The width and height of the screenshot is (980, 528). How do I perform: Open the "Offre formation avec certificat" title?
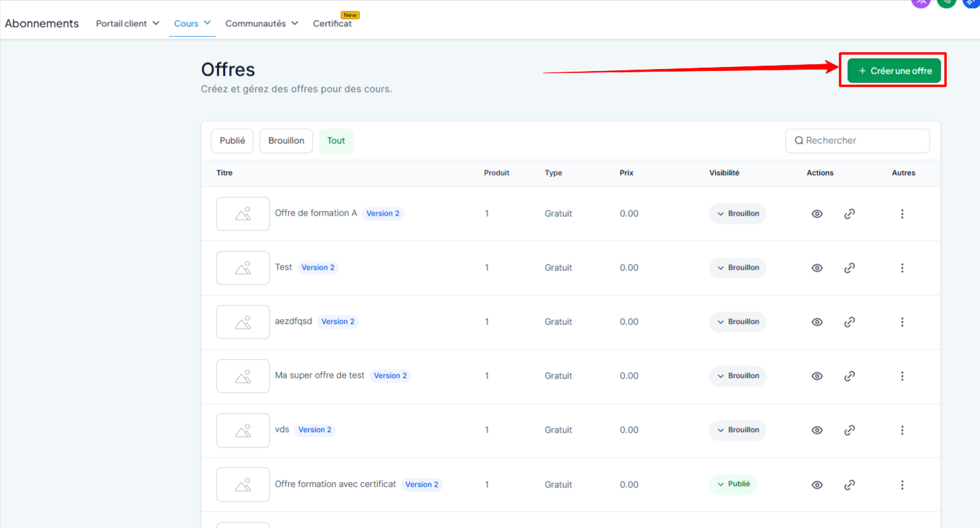pos(335,484)
